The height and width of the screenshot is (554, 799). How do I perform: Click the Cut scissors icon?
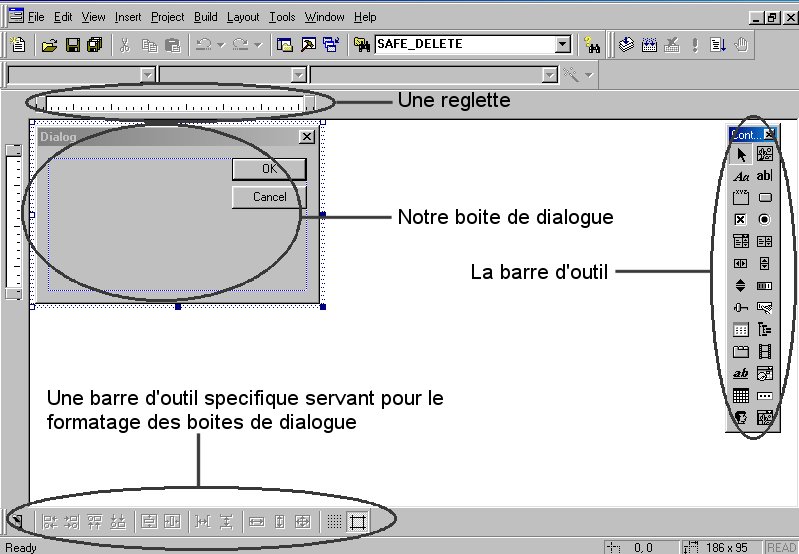[125, 45]
